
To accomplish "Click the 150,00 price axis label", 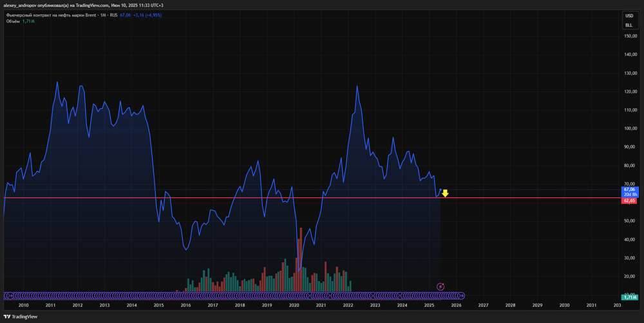I will (630, 35).
